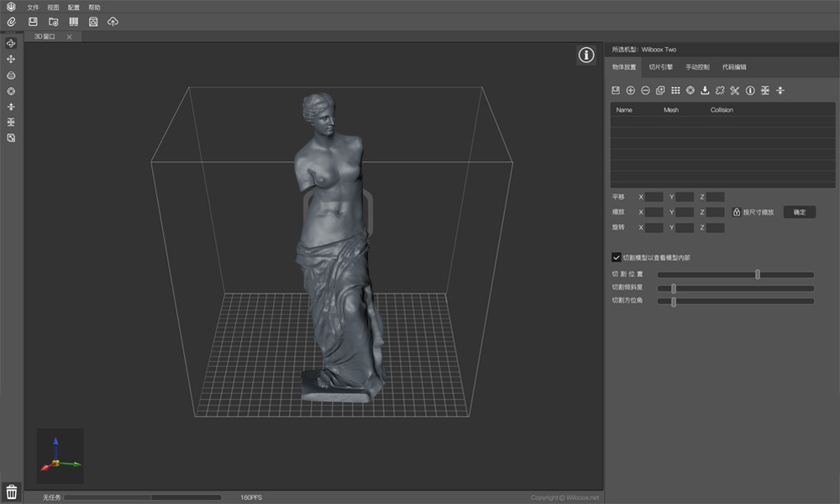Screen dimensions: 840x504
Task: Select the vertical align tool in left sidebar
Action: (x=11, y=107)
